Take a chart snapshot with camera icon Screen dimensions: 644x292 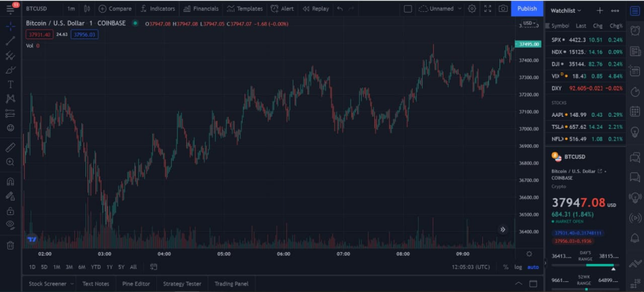click(503, 9)
